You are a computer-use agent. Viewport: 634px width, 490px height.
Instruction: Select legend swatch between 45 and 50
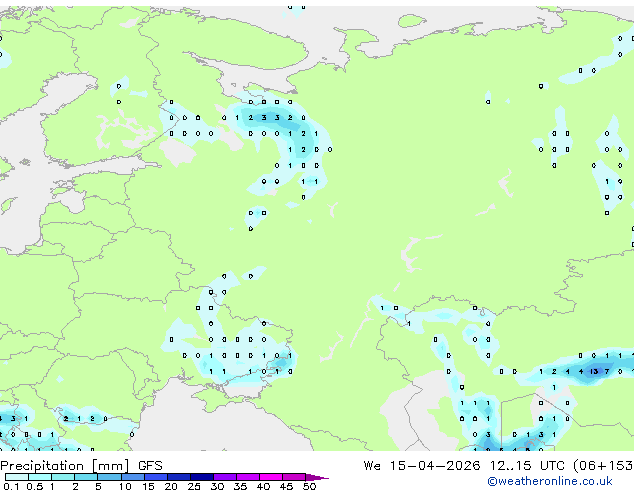(294, 477)
